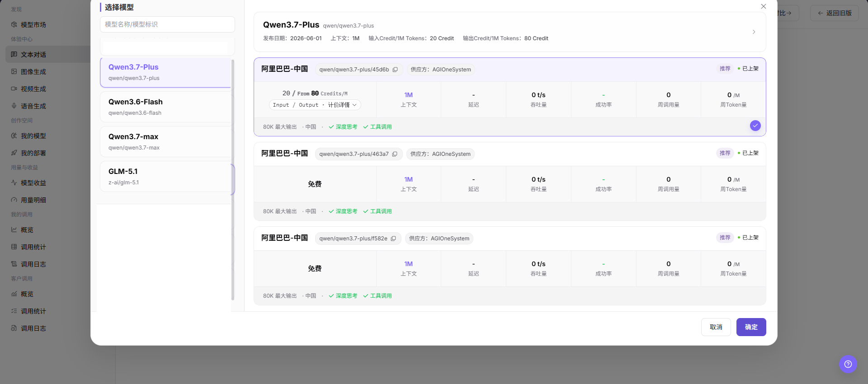Click 已上架 status on 45d6b card
This screenshot has height=384, width=868.
pos(748,69)
